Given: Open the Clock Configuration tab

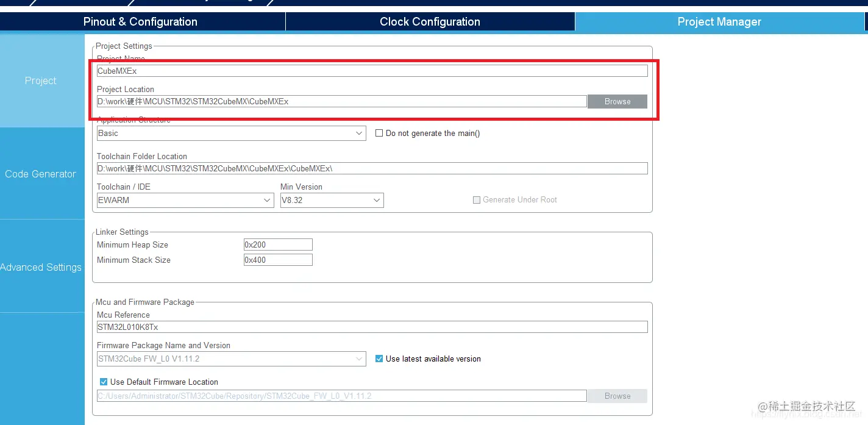Looking at the screenshot, I should (x=430, y=22).
